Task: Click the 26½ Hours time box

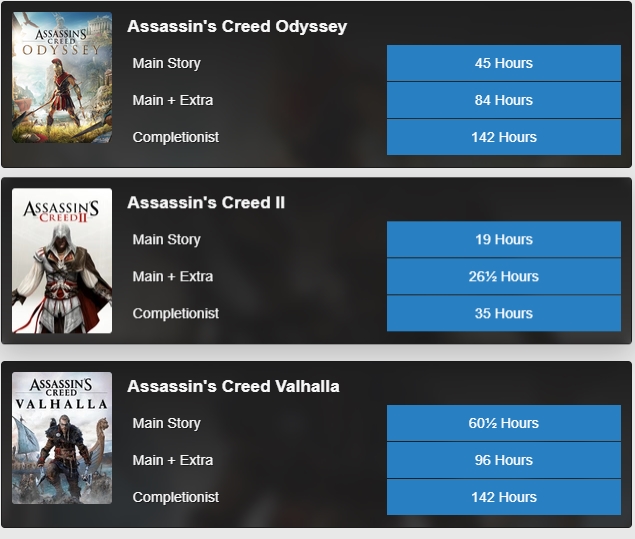Action: tap(503, 277)
